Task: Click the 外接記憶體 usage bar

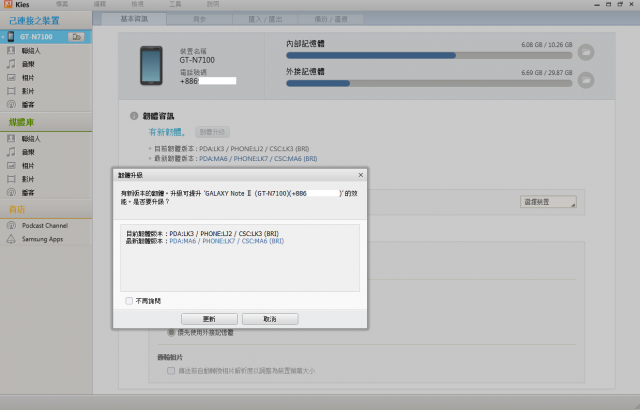Action: click(x=429, y=83)
